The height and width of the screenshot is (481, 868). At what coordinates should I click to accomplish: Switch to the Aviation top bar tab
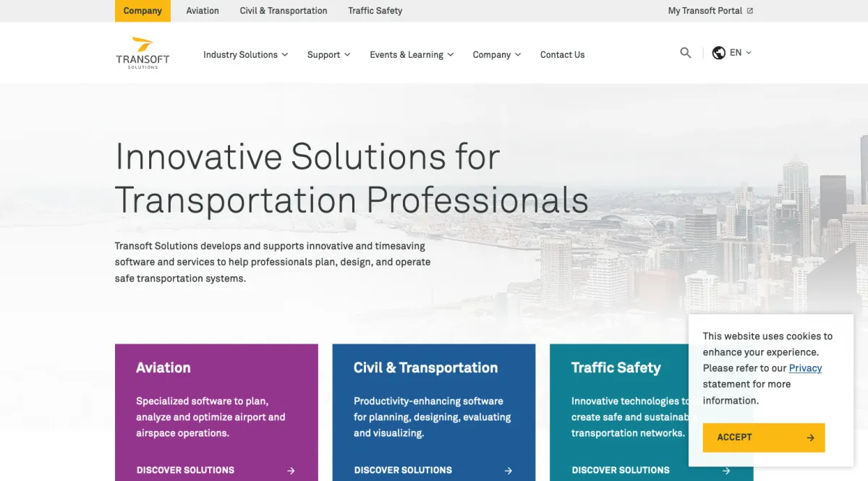coord(203,11)
